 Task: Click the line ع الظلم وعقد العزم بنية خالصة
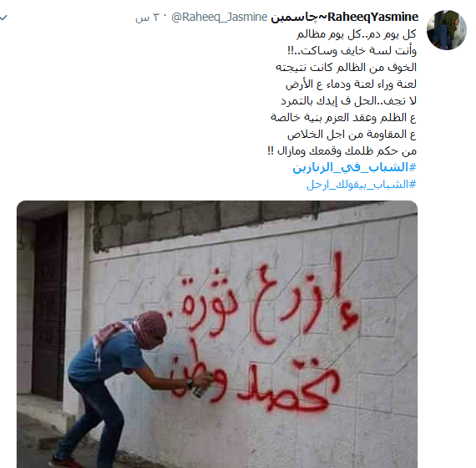pyautogui.click(x=343, y=118)
